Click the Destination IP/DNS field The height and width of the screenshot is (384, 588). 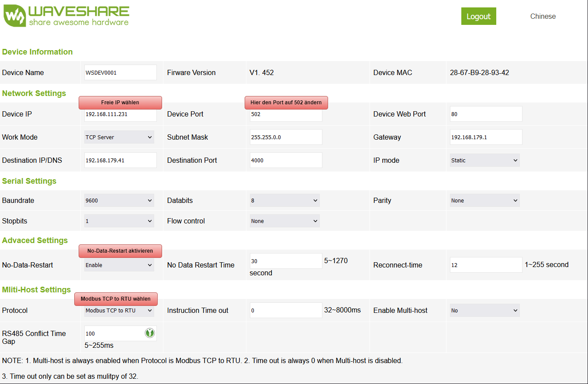pos(120,160)
